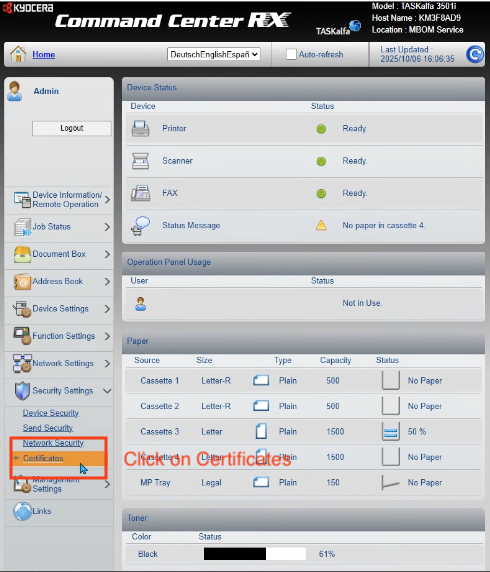Image resolution: width=490 pixels, height=572 pixels.
Task: Click the Cassette 1 paper orientation icon
Action: [261, 380]
